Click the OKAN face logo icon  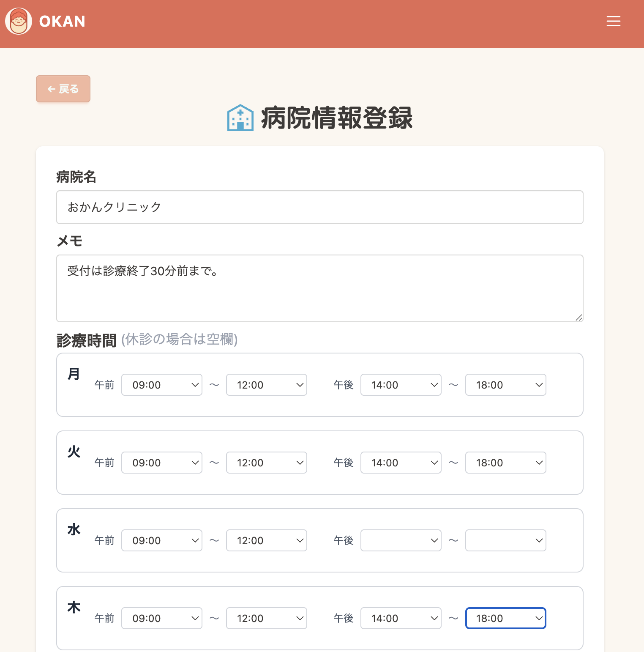pyautogui.click(x=18, y=21)
